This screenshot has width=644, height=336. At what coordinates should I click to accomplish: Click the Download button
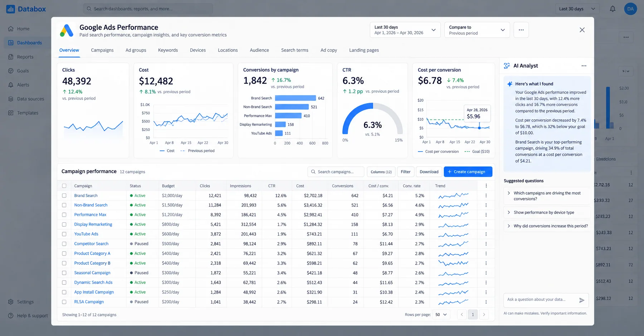pyautogui.click(x=429, y=172)
